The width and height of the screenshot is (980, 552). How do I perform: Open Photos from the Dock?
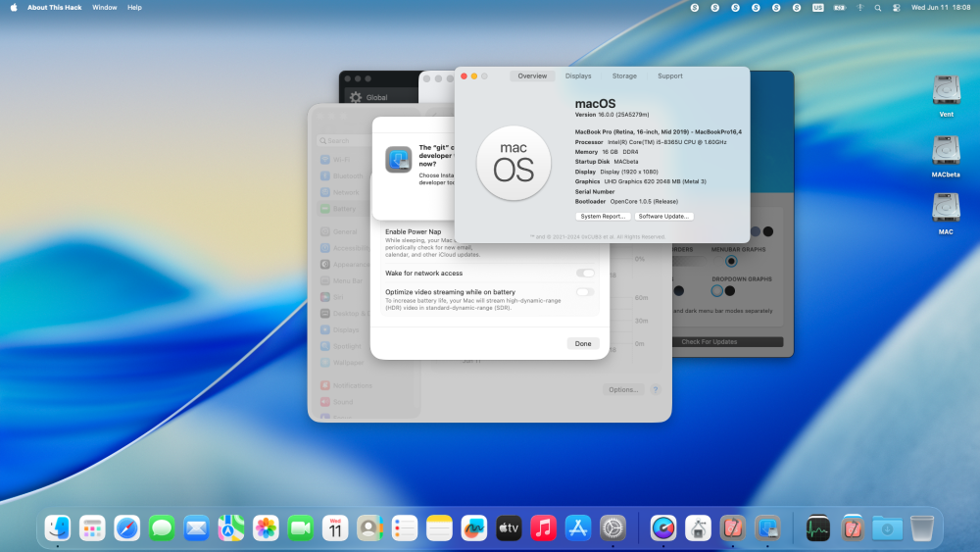266,528
